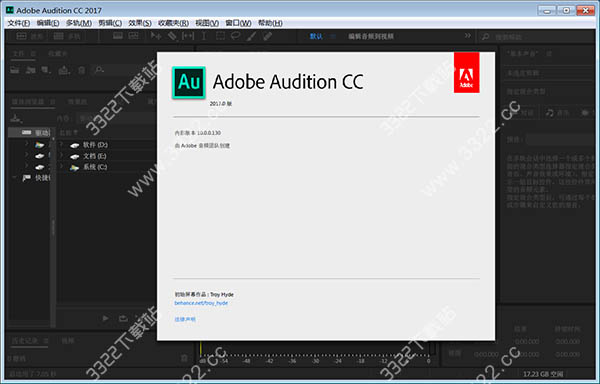Viewport: 600px width, 384px height.
Task: Open the 收藏夹(R) menu
Action: pyautogui.click(x=173, y=23)
